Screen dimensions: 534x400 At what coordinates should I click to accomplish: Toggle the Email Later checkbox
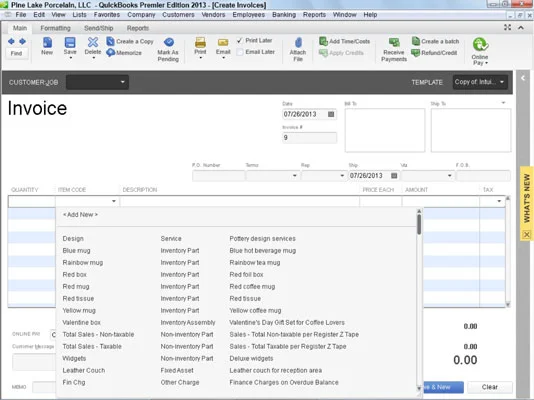(x=240, y=52)
